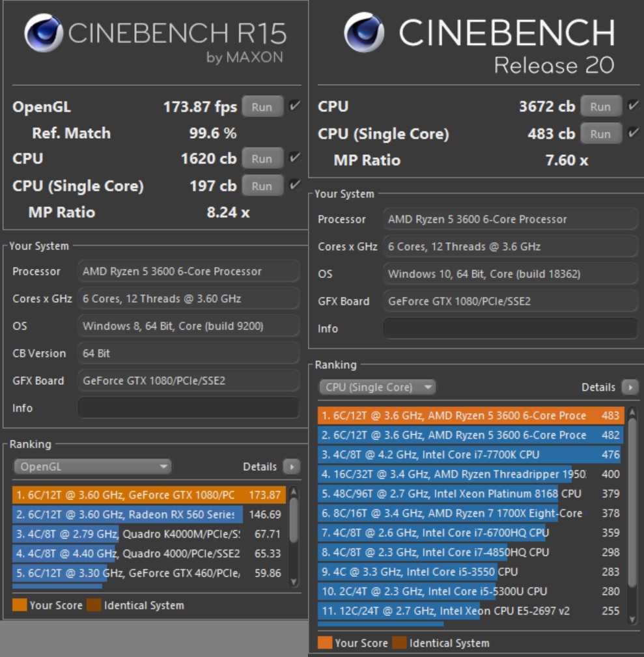Viewport: 644px width, 657px height.
Task: Click Your Score orange swatch in R15 legend
Action: pyautogui.click(x=20, y=605)
